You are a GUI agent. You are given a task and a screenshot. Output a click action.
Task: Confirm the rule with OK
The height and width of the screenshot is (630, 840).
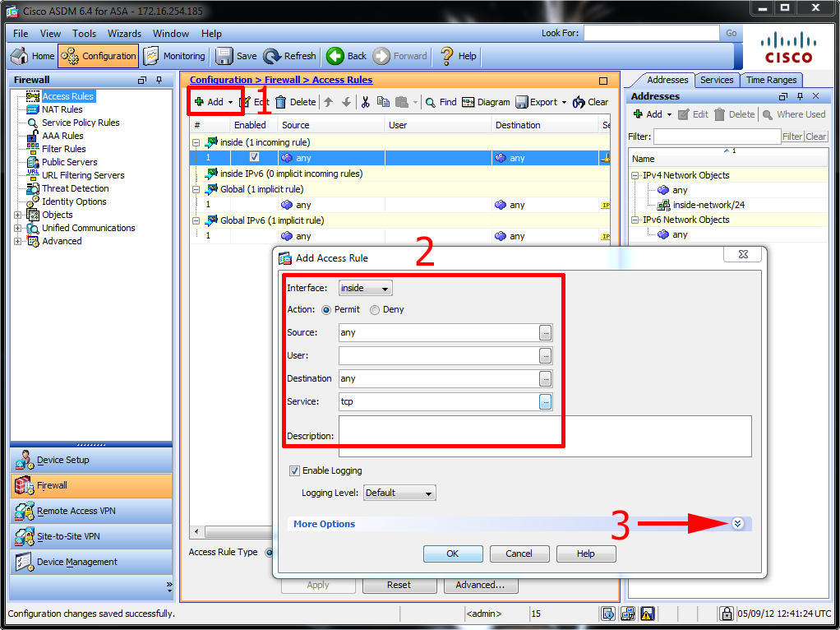[453, 554]
